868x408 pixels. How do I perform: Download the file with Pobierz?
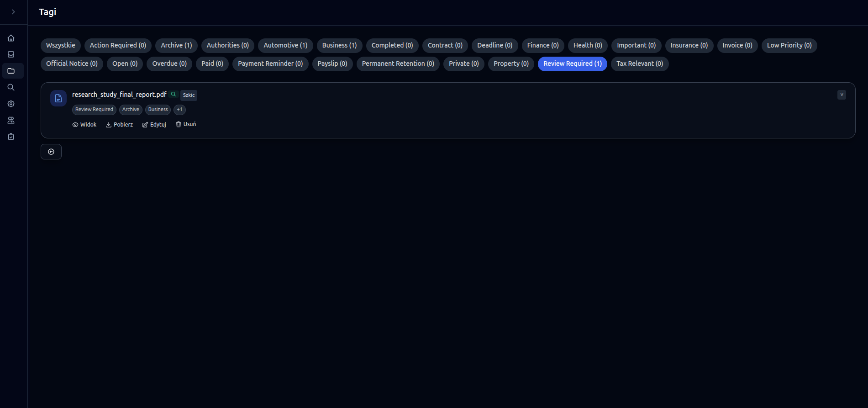(120, 124)
